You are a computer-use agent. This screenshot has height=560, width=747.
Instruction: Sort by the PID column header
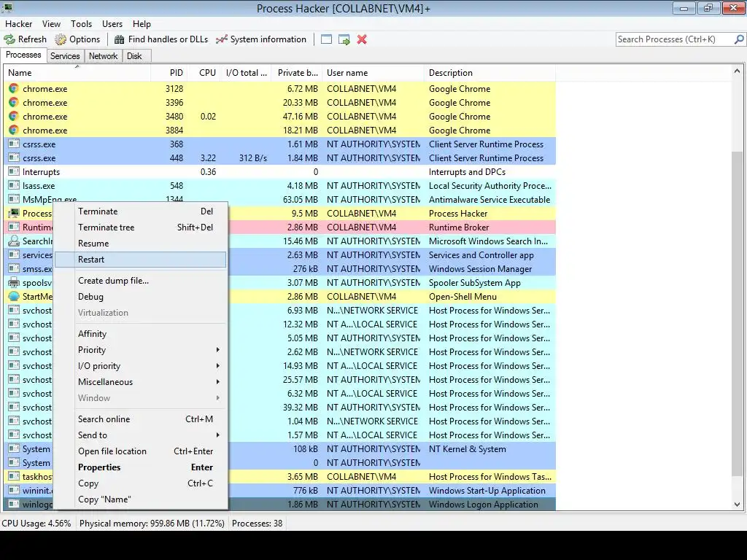coord(169,73)
